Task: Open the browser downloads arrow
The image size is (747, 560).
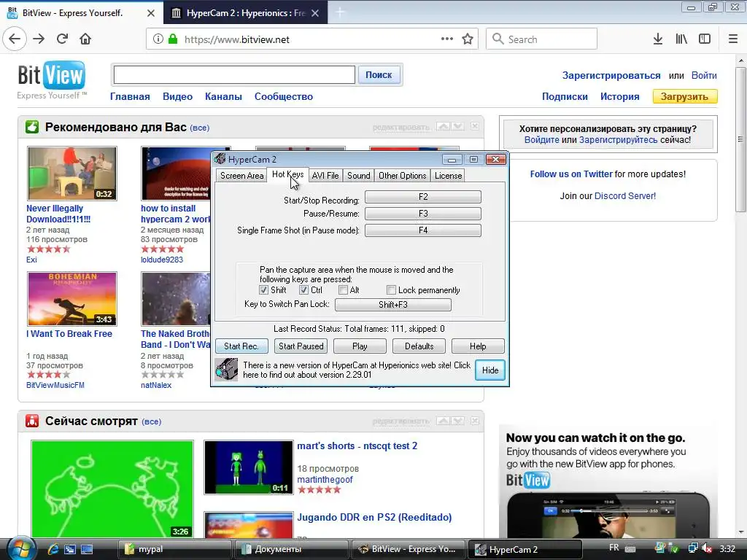Action: (658, 39)
